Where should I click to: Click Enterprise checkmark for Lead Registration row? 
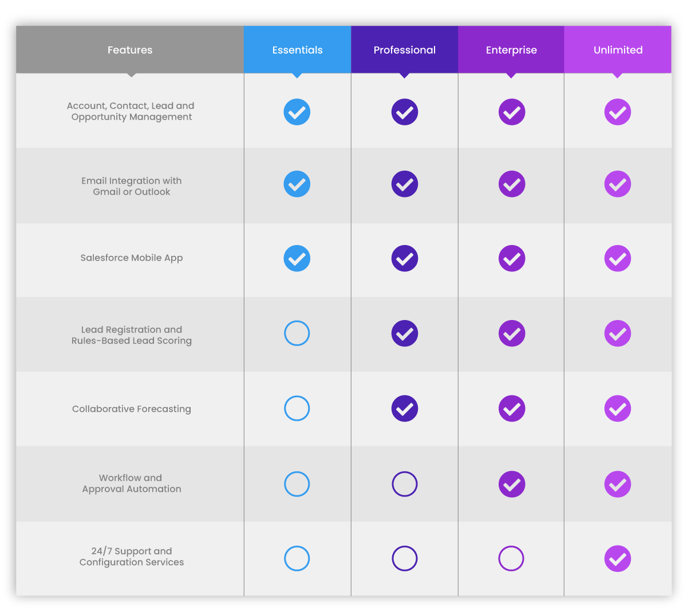click(512, 333)
